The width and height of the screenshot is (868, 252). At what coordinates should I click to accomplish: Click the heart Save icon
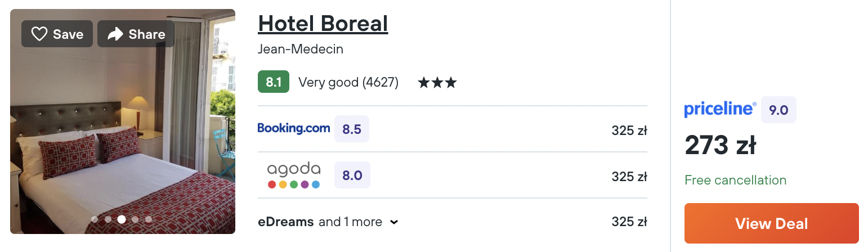[x=39, y=34]
